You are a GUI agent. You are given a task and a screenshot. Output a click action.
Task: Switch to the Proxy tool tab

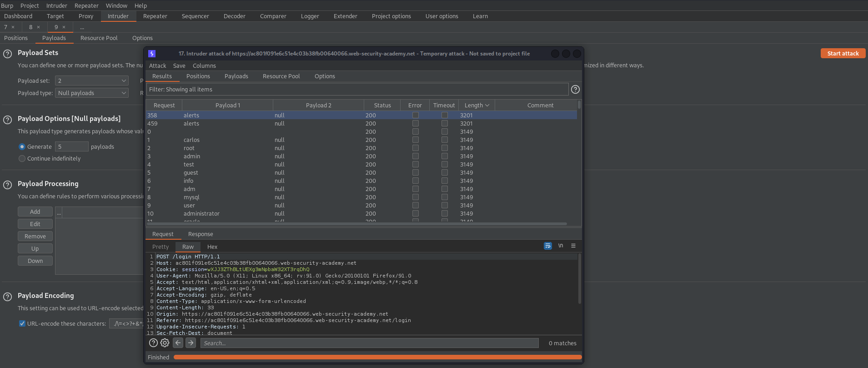click(x=86, y=16)
